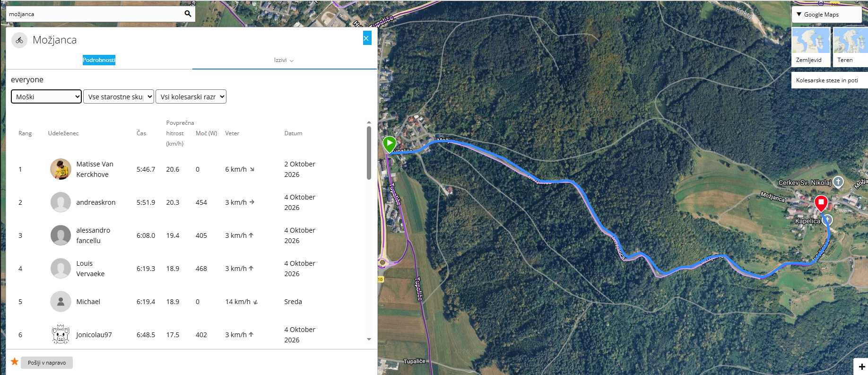Viewport: 868px width, 375px height.
Task: Select the Zemljevid map thumbnail
Action: 811,46
